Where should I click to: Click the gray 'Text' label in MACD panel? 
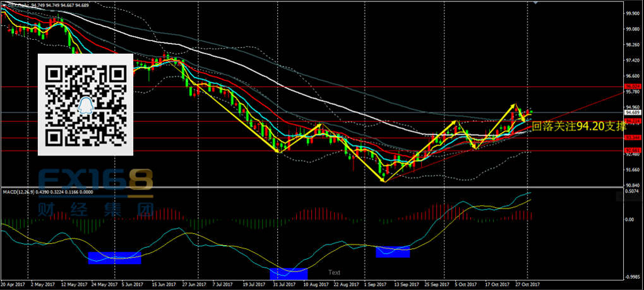(334, 272)
